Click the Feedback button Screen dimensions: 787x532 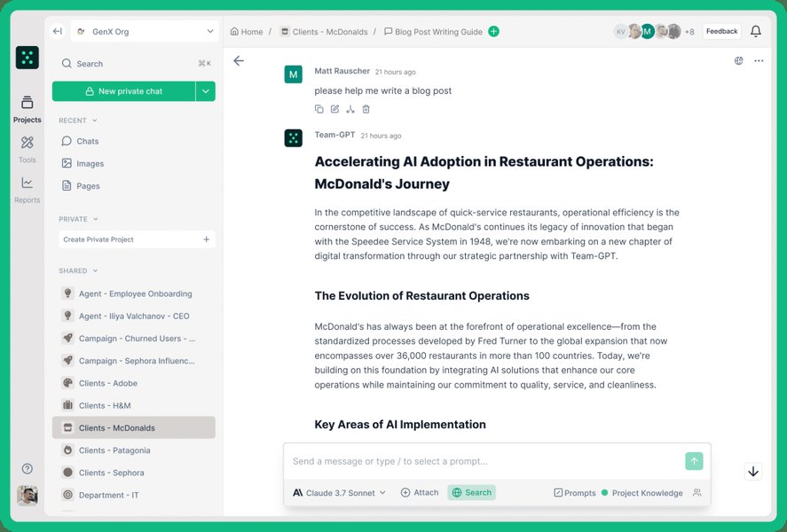721,31
